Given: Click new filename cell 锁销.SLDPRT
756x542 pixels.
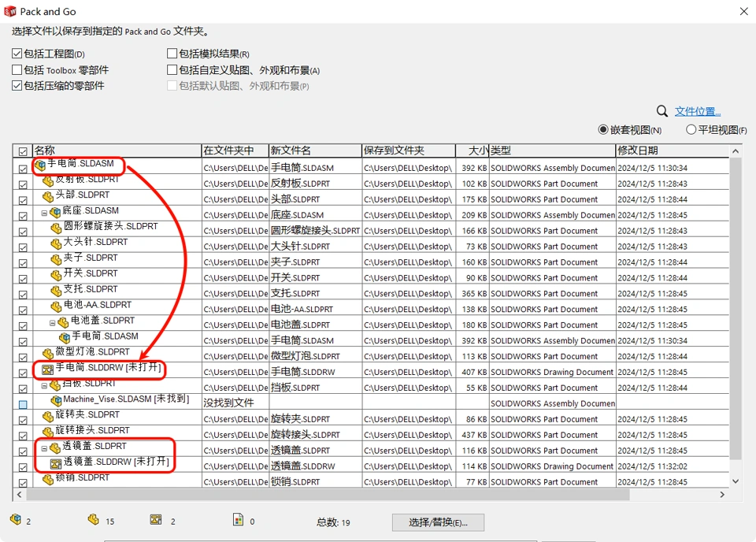Looking at the screenshot, I should click(315, 481).
